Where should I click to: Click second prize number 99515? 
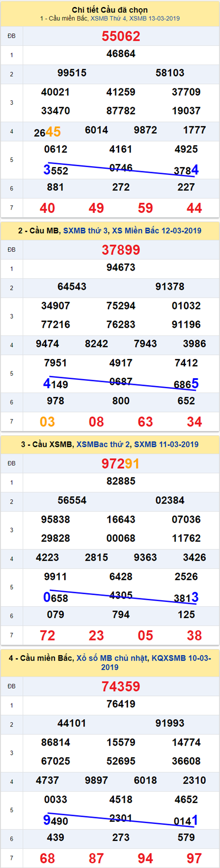(72, 73)
